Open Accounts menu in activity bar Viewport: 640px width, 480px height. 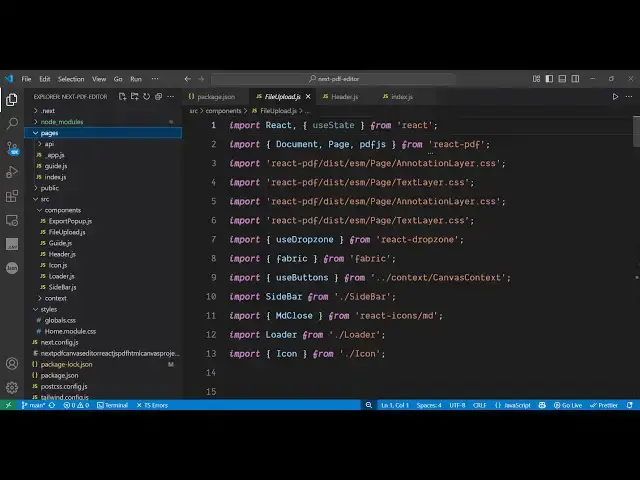click(12, 363)
